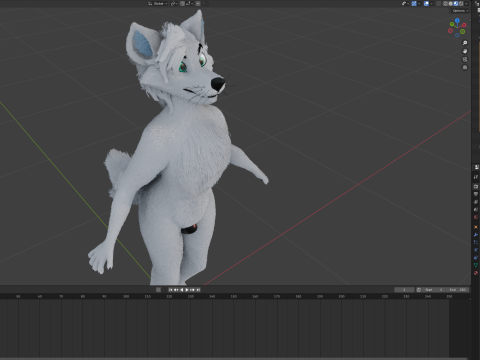Open Scene properties tab

point(476,209)
